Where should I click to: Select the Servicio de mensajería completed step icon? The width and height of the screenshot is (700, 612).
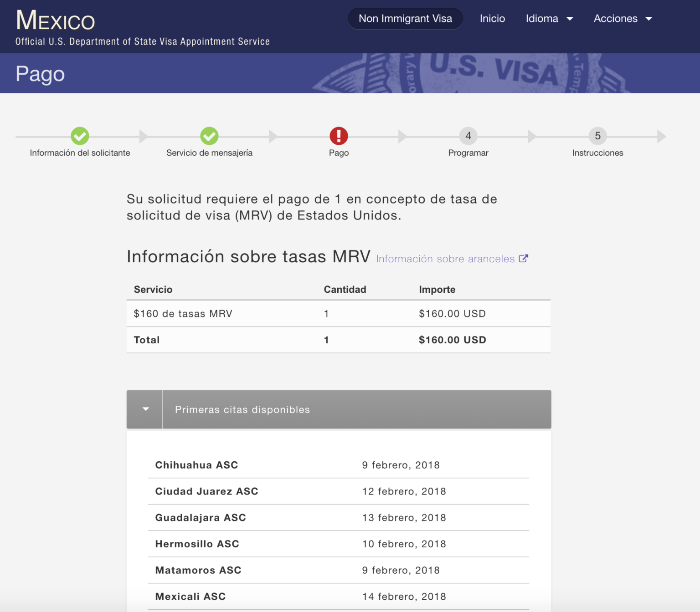coord(209,136)
